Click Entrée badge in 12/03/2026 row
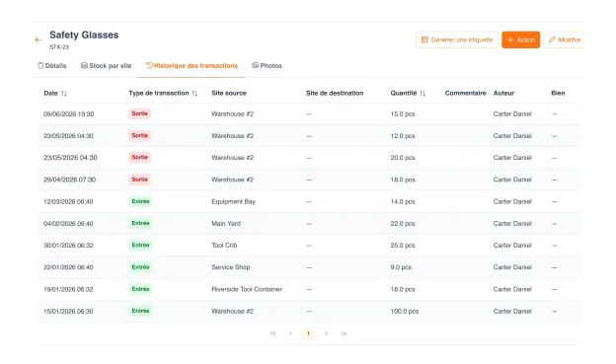616x364 pixels. [140, 201]
